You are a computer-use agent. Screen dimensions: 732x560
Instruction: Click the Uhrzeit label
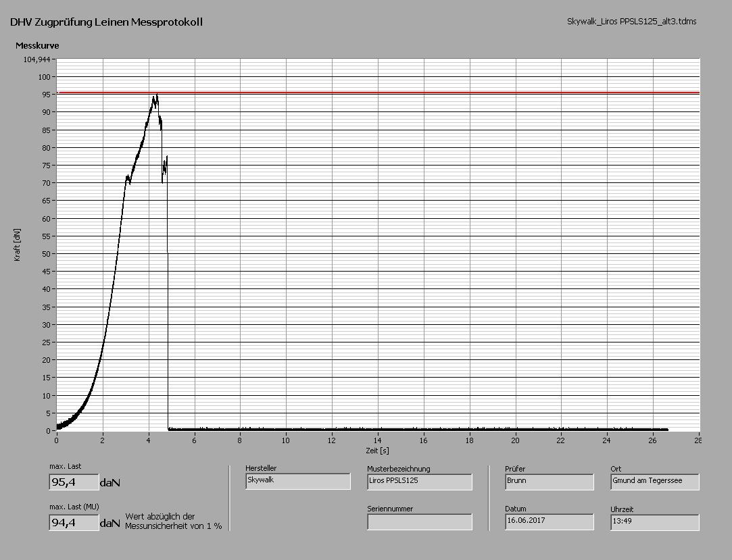point(622,509)
